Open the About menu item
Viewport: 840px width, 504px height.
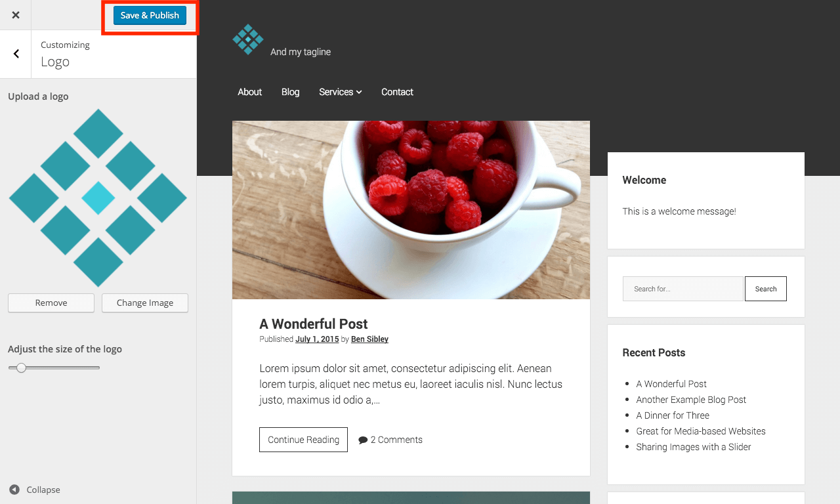(249, 92)
